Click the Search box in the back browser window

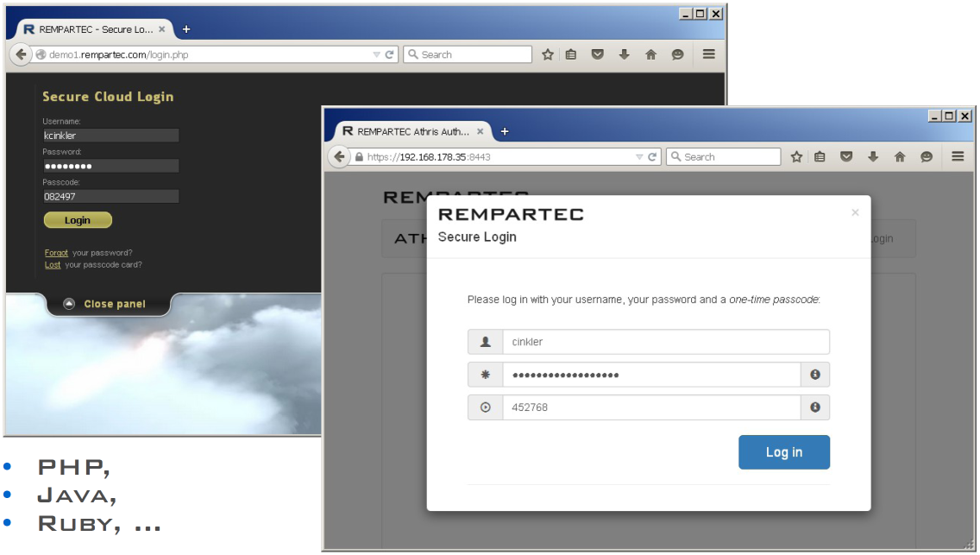pyautogui.click(x=468, y=54)
